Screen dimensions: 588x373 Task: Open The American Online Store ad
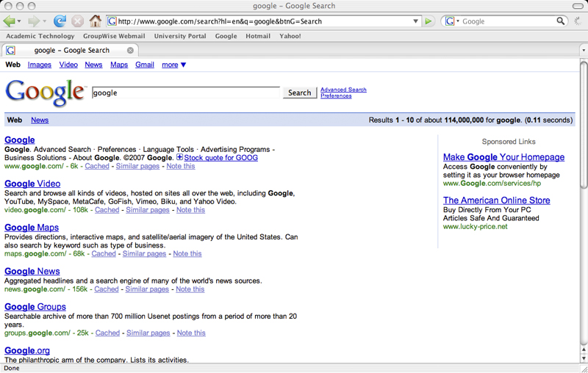click(x=497, y=200)
